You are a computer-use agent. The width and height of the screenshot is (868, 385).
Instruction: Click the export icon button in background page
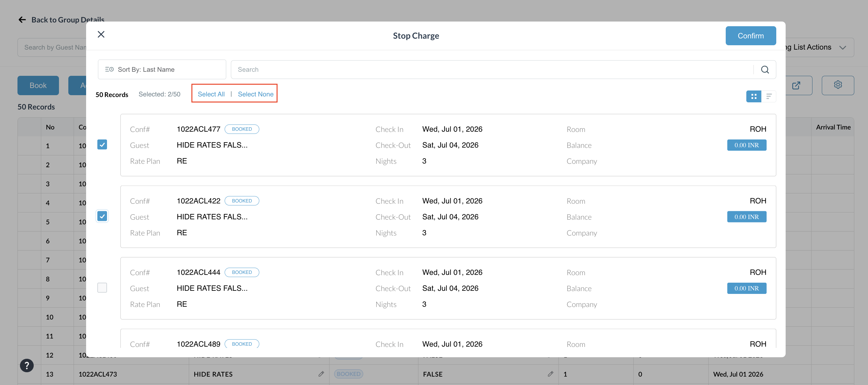point(796,85)
